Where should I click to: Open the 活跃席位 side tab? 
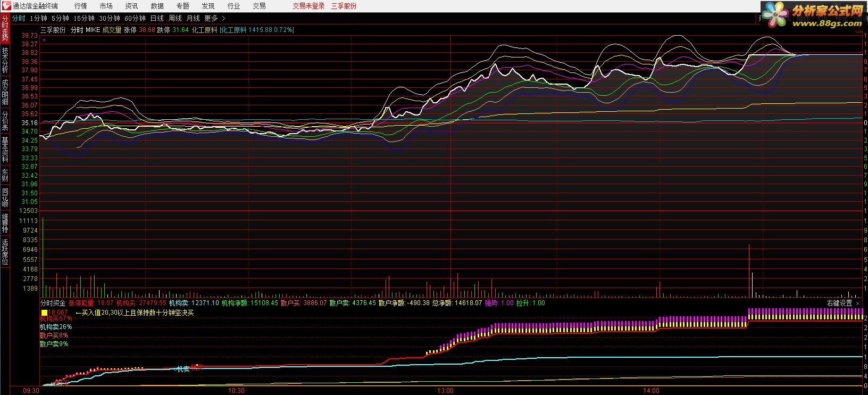click(x=5, y=252)
